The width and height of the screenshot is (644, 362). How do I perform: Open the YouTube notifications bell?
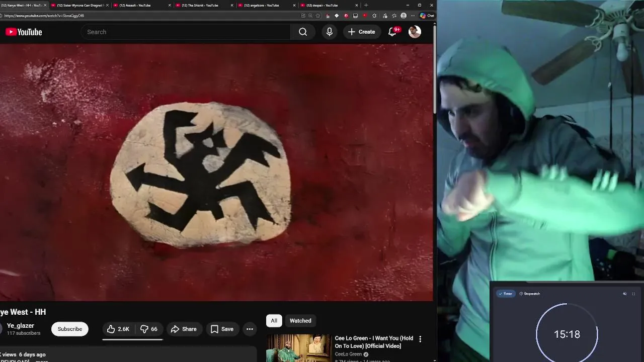point(393,32)
